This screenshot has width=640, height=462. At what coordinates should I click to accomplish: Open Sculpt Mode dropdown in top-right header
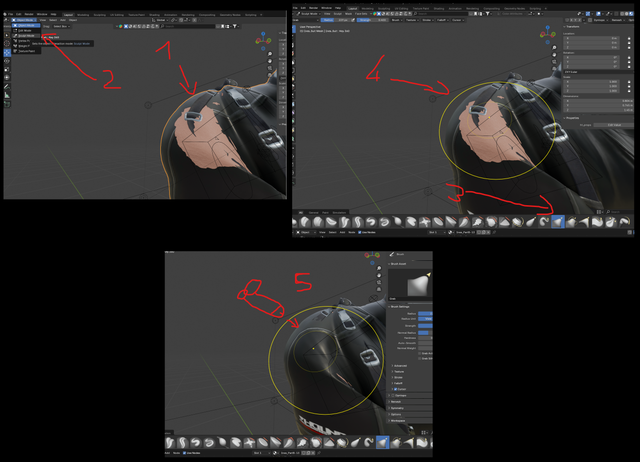(308, 14)
